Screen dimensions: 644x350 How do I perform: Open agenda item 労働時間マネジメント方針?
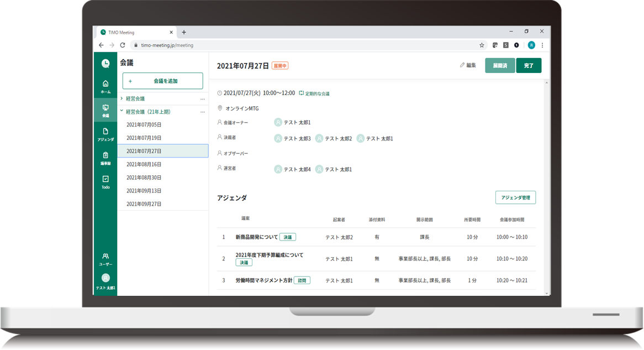click(263, 280)
